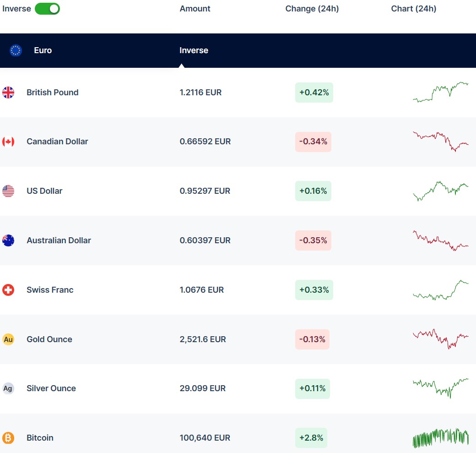Click the Chart (24h) column header
The width and height of the screenshot is (476, 453).
point(413,9)
